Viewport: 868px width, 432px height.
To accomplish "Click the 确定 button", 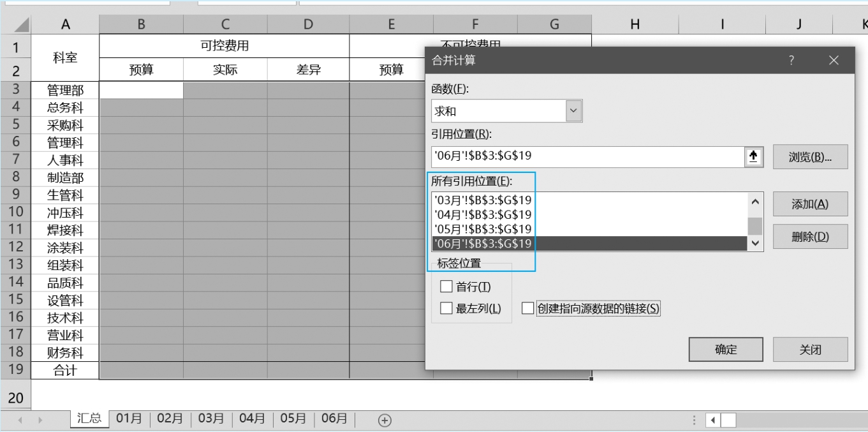I will pos(726,350).
